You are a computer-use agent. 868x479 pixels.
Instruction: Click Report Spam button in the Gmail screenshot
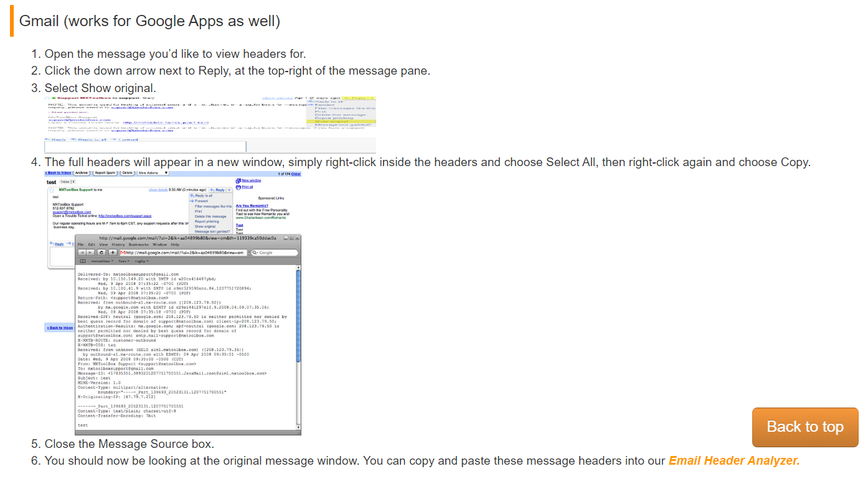pyautogui.click(x=105, y=173)
